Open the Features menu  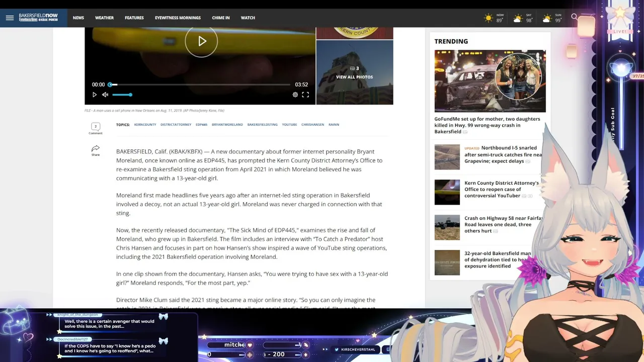[x=134, y=18]
